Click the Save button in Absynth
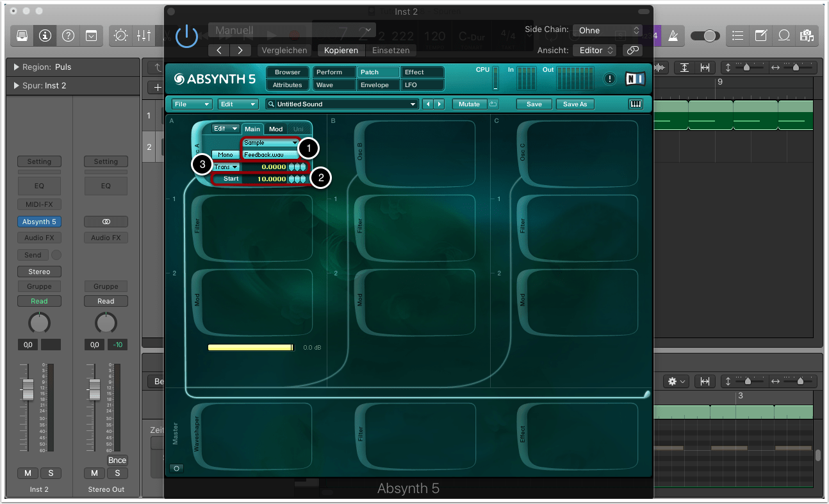This screenshot has height=504, width=829. [534, 104]
